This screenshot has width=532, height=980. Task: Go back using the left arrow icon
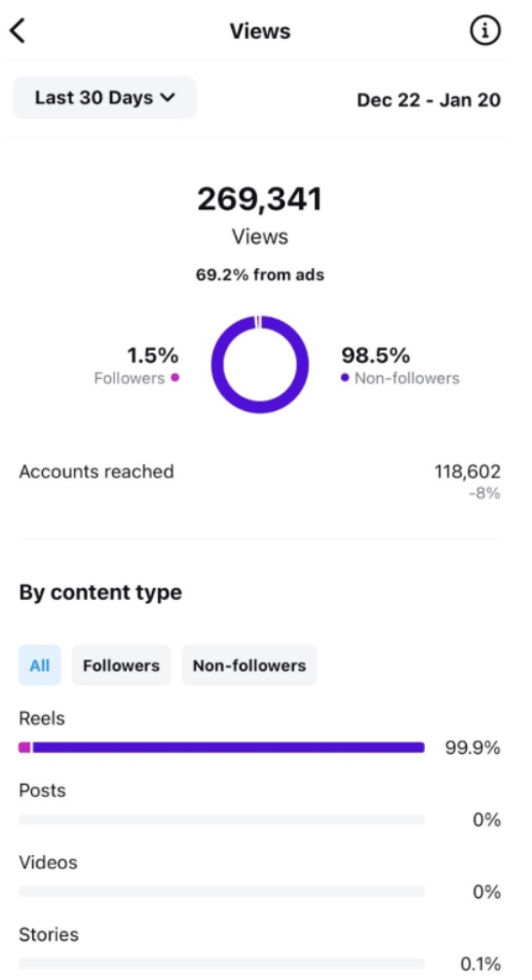click(x=18, y=30)
